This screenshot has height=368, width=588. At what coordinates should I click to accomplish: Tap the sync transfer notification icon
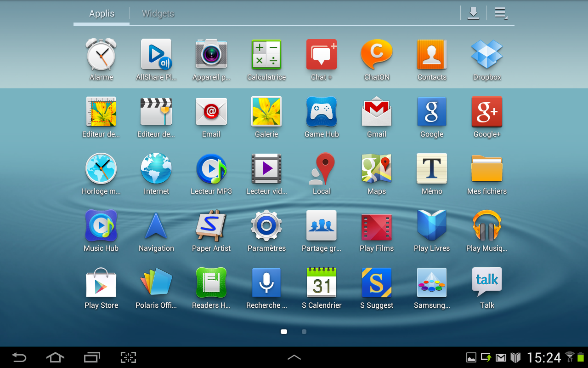coord(486,357)
